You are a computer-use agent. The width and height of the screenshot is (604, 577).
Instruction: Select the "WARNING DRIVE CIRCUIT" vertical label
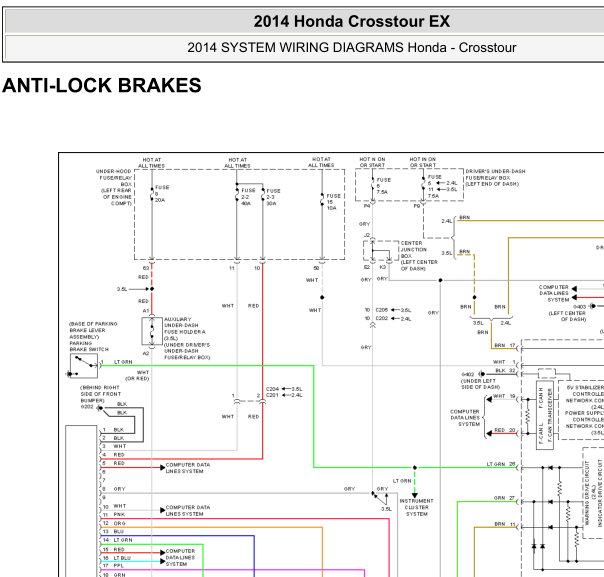[x=587, y=493]
